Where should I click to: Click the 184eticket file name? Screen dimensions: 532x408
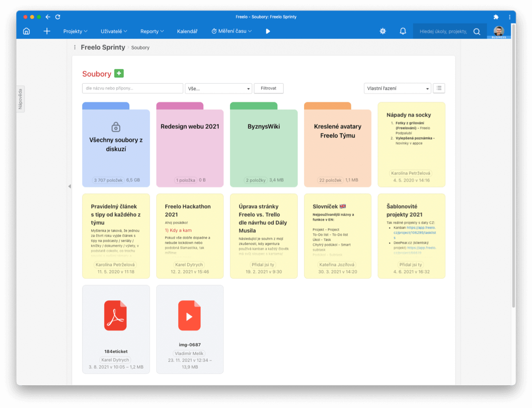point(116,352)
